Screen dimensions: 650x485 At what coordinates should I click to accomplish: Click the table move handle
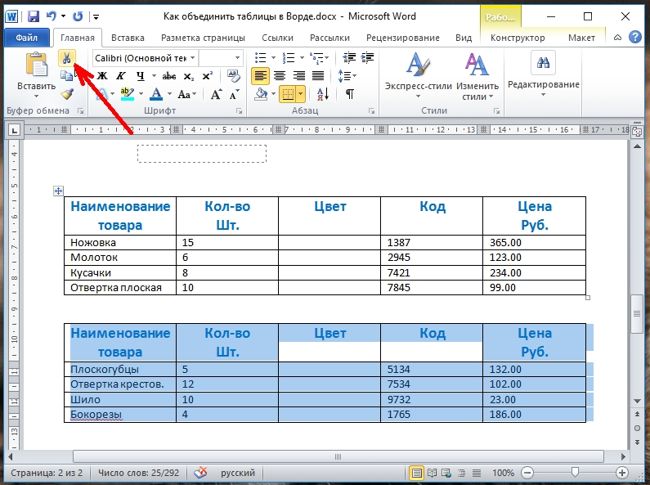pyautogui.click(x=58, y=191)
